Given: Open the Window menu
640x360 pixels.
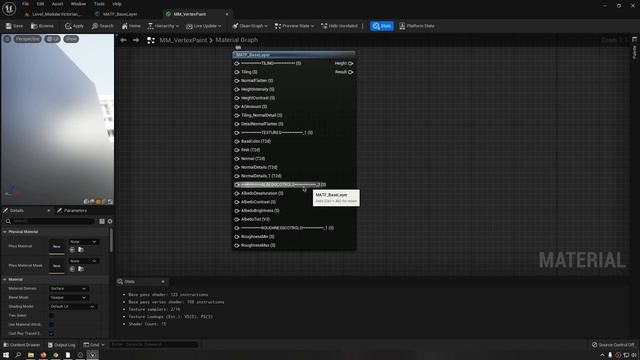Looking at the screenshot, I should pos(78,4).
